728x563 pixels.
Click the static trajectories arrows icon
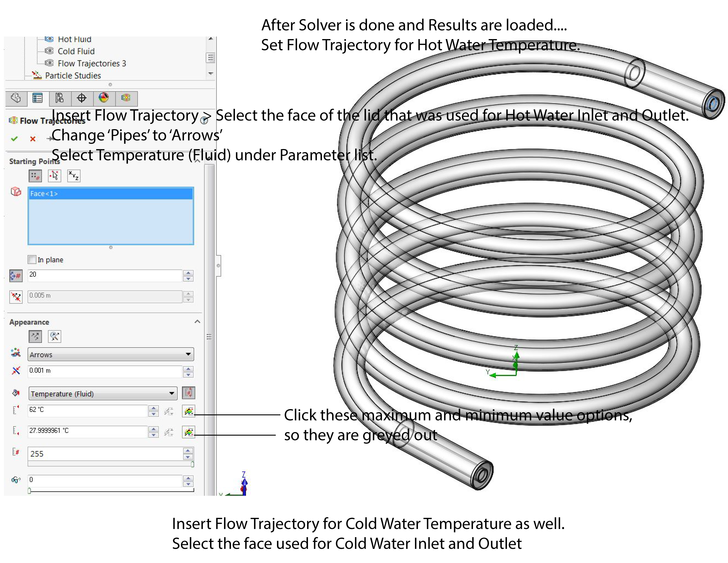point(35,336)
